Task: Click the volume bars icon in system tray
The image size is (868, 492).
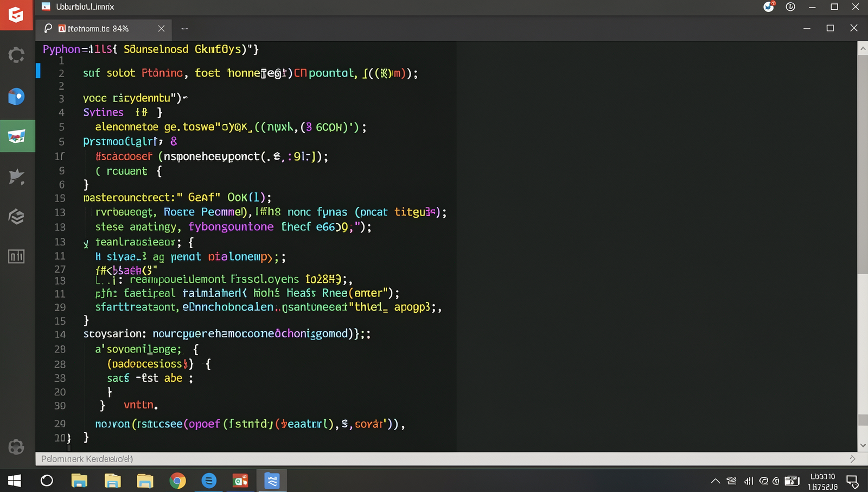Action: (749, 481)
